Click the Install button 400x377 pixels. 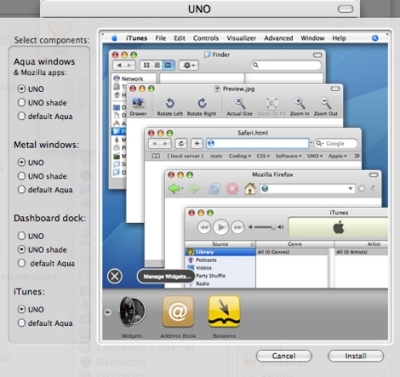356,356
